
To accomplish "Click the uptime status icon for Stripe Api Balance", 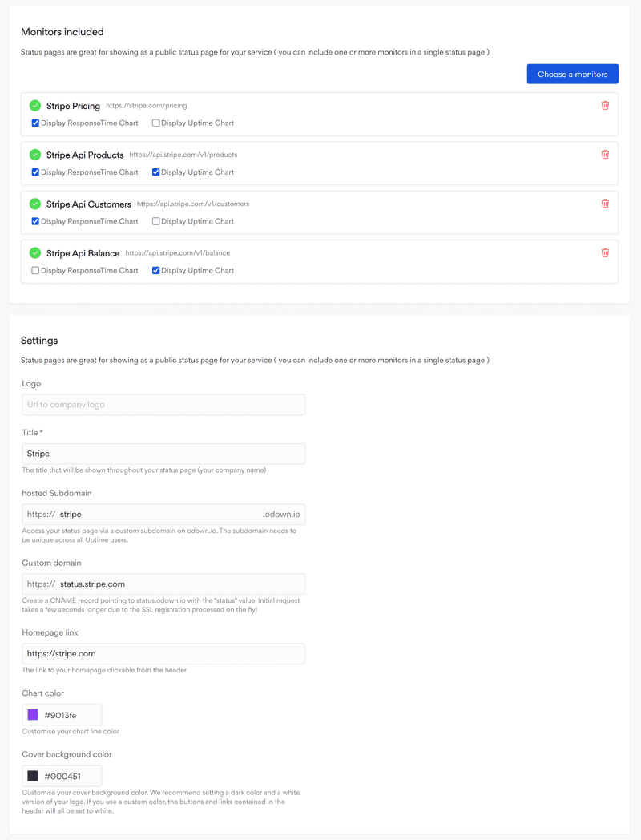I will pyautogui.click(x=34, y=252).
